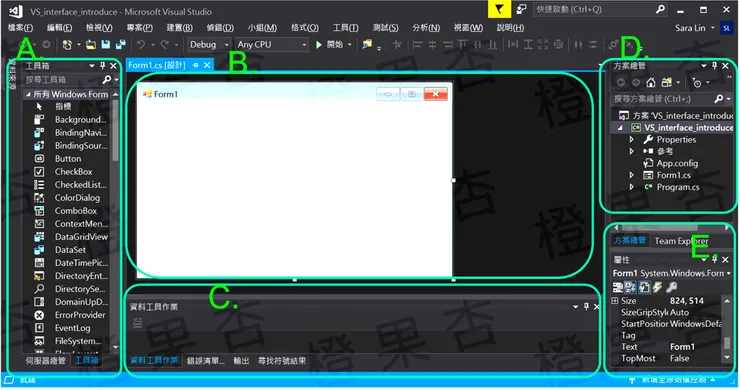Click the feedback icon beside Quick Launch
The width and height of the screenshot is (740, 390).
click(521, 9)
